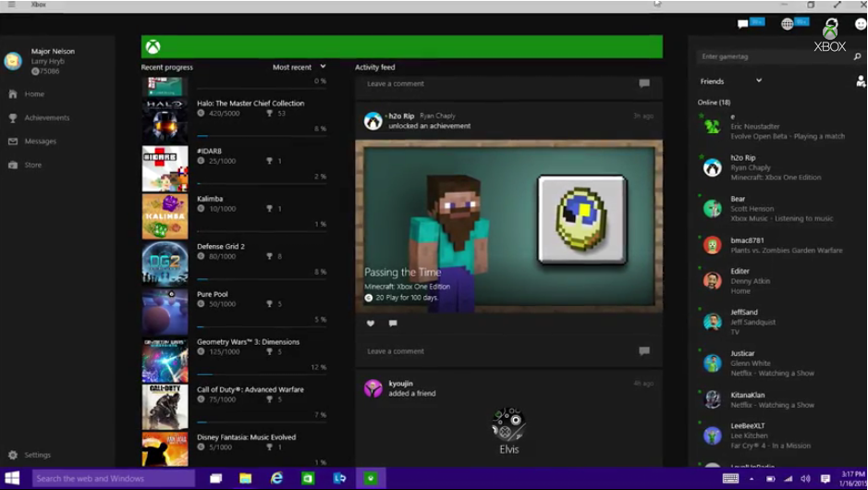Screen dimensions: 868x490
Task: Select Defense Grid 2 title
Action: point(220,246)
